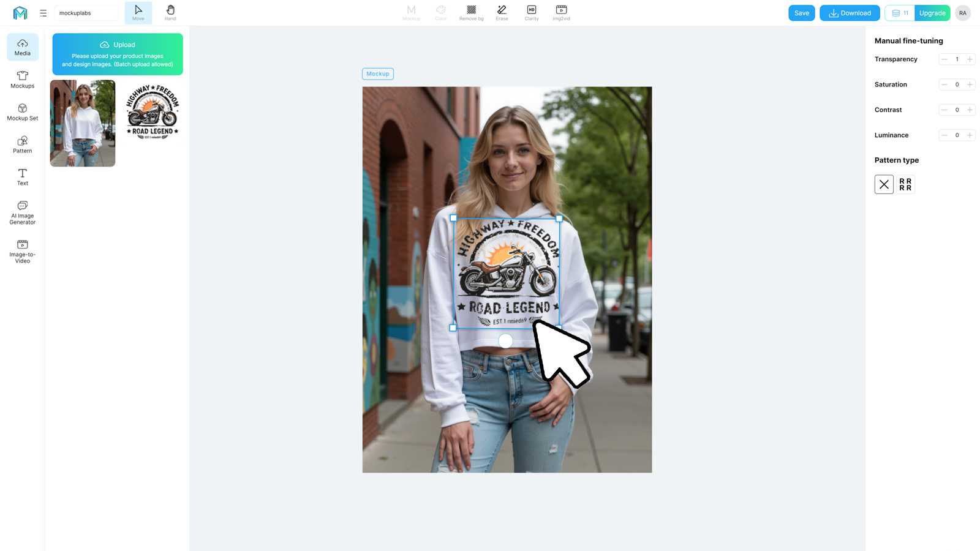
Task: Increase the Transparency value
Action: click(x=970, y=59)
